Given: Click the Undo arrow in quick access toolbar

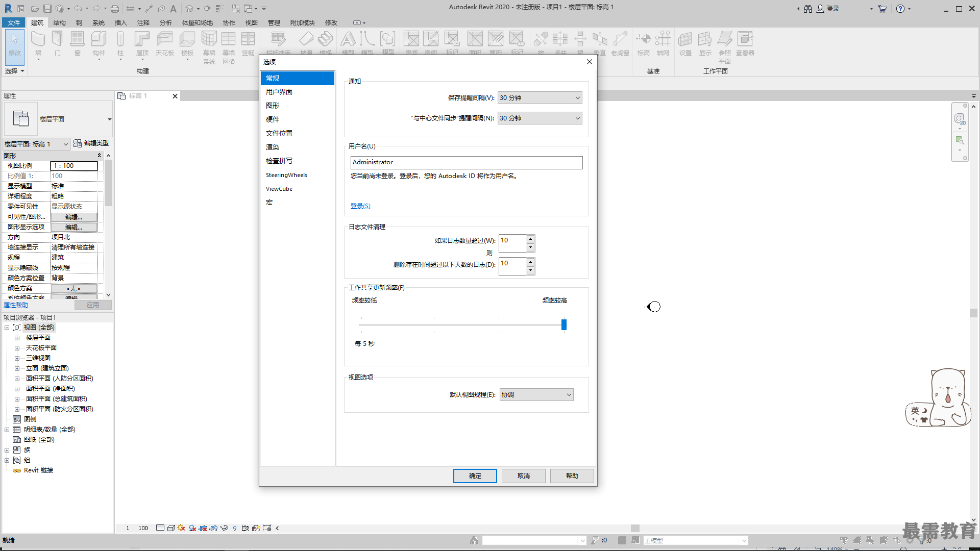Looking at the screenshot, I should pos(78,9).
